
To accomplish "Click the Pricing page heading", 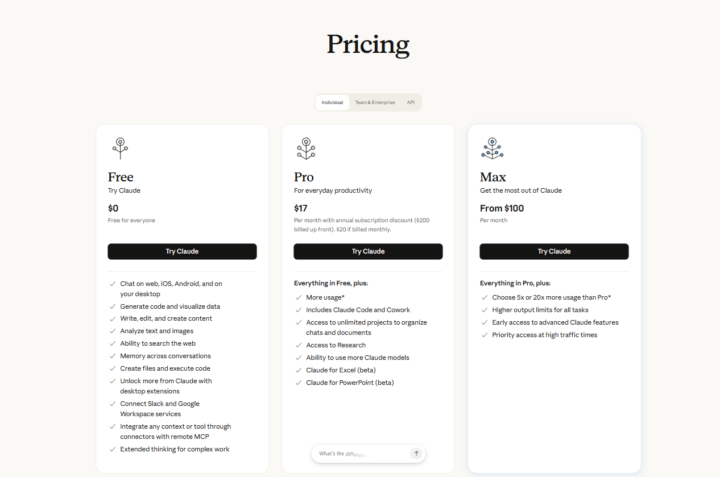I will (x=368, y=45).
